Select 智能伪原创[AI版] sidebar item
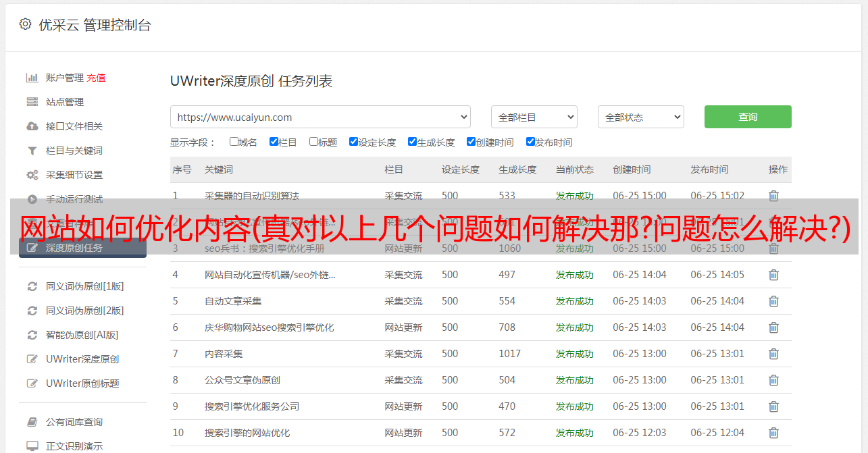 [x=82, y=335]
